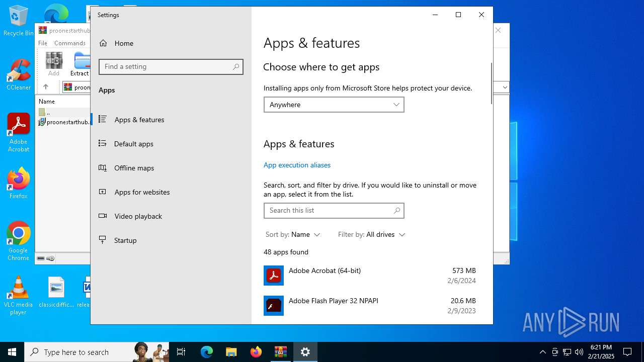Image resolution: width=644 pixels, height=362 pixels.
Task: Open Windows Start menu
Action: (12, 352)
